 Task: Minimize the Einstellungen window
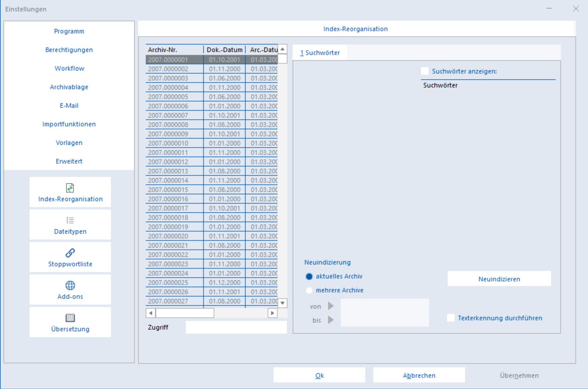[x=549, y=9]
